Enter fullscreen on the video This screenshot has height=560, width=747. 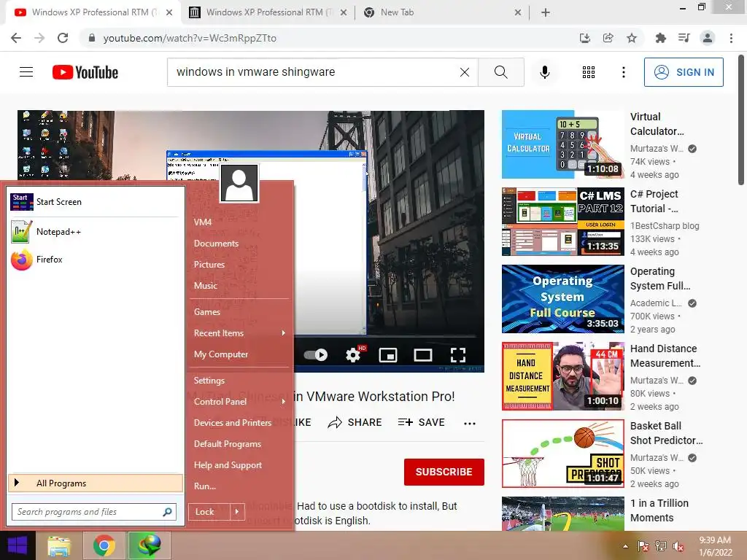click(x=458, y=355)
